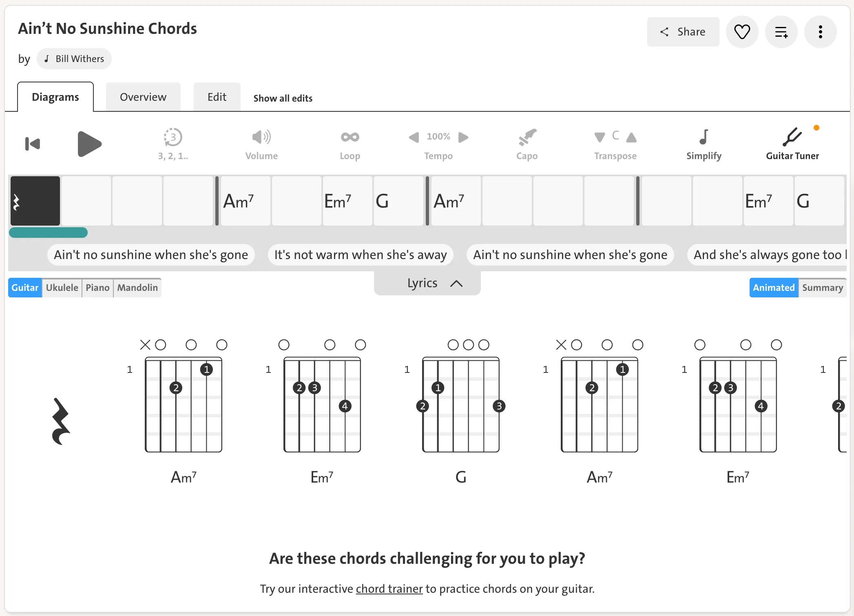Viewport: 854px width, 616px height.
Task: Decrease tempo with the left arrow
Action: coord(414,137)
